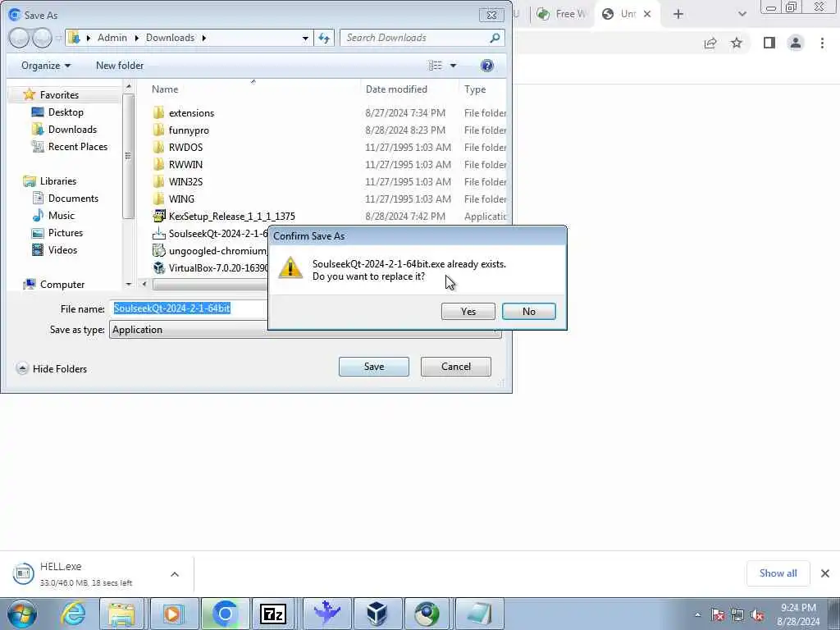
Task: Select the extensions folder
Action: (191, 113)
